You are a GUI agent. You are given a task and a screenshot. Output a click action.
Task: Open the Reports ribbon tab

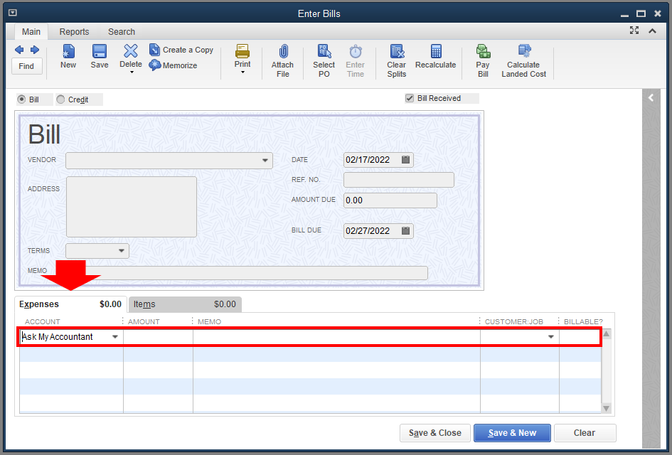coord(74,32)
